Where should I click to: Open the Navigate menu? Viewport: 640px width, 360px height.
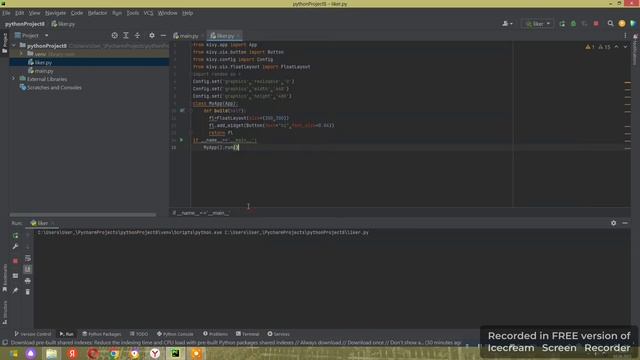[x=56, y=13]
